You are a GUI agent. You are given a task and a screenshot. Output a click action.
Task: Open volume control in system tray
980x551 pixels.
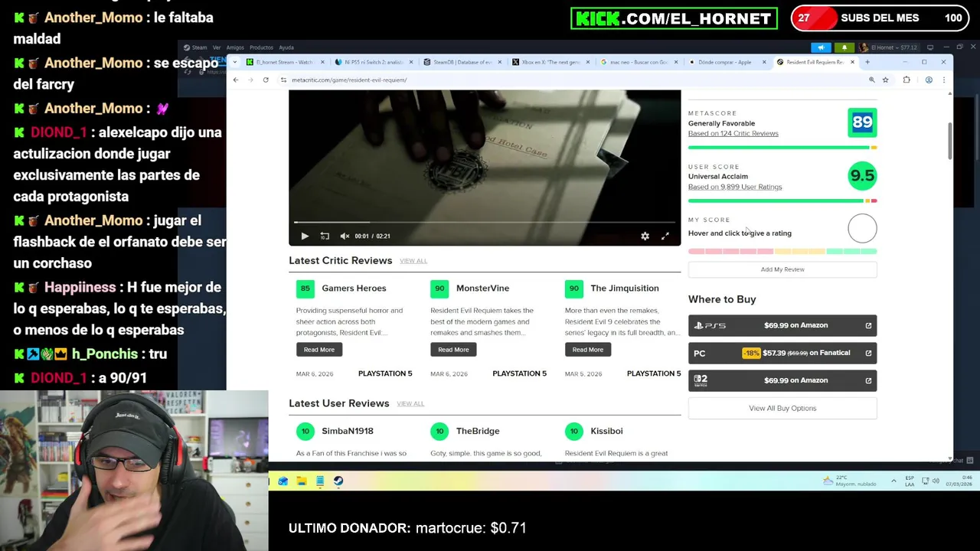(x=936, y=481)
